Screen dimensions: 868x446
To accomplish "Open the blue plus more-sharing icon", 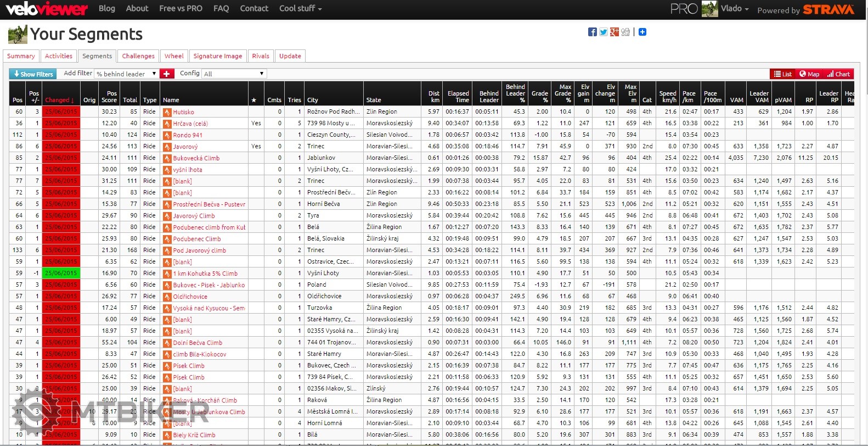I will click(x=642, y=32).
